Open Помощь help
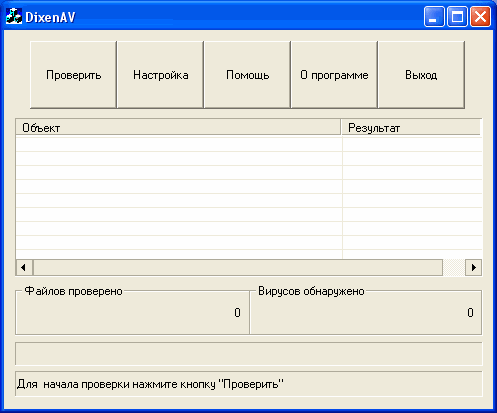Viewport: 497px width, 413px height. pyautogui.click(x=247, y=75)
